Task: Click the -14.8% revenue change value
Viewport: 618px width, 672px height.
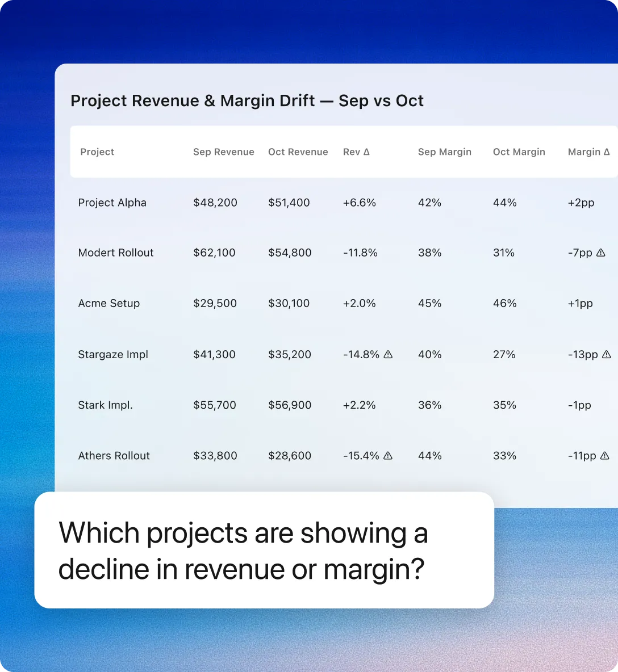Action: [361, 354]
